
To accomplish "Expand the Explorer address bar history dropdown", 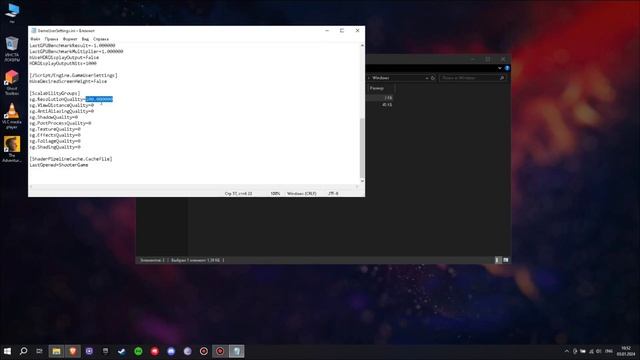I will [x=427, y=78].
